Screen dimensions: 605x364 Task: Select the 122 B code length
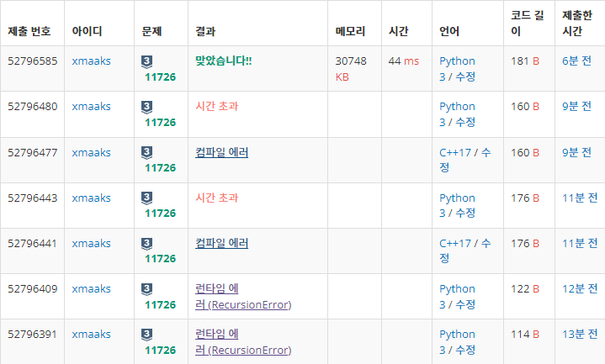pos(525,289)
